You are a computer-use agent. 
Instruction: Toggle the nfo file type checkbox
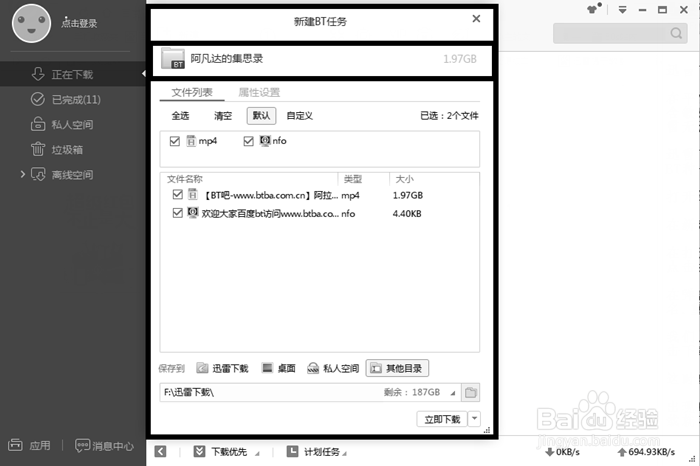(249, 141)
